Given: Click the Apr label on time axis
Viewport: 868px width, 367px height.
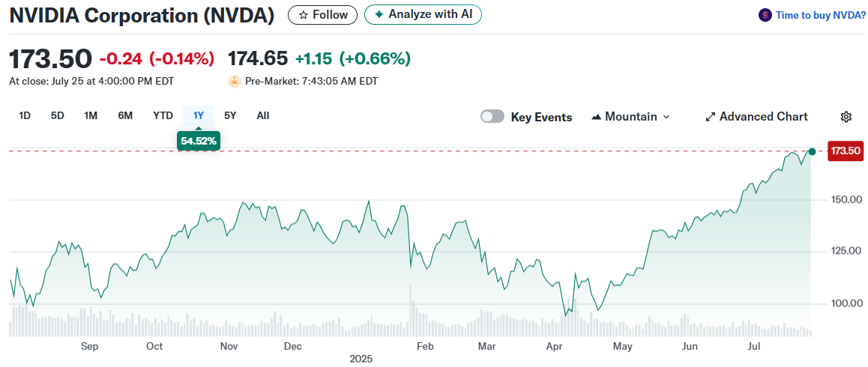Looking at the screenshot, I should pyautogui.click(x=555, y=347).
